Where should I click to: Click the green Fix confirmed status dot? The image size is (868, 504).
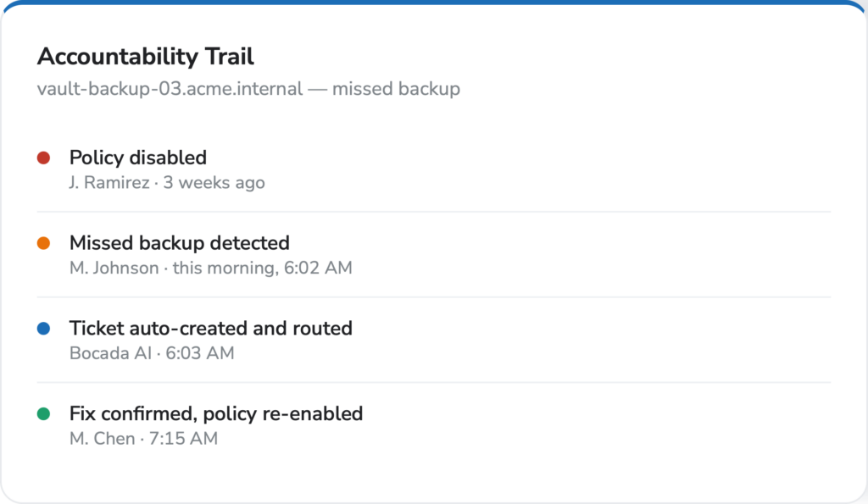pyautogui.click(x=44, y=414)
